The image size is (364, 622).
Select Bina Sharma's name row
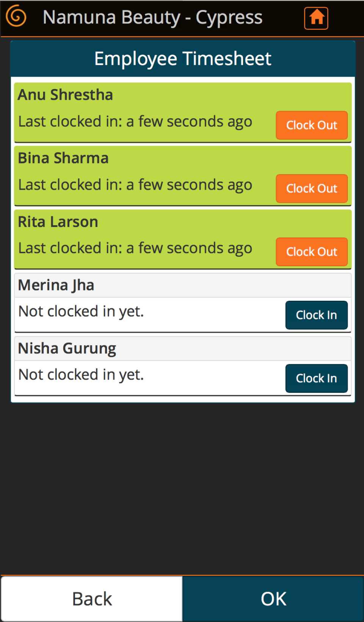pyautogui.click(x=63, y=158)
